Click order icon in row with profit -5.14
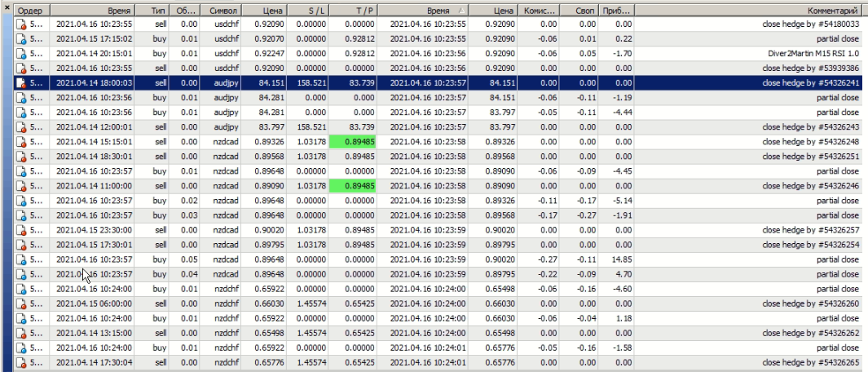Viewport: 868px width, 372px height. [x=21, y=201]
